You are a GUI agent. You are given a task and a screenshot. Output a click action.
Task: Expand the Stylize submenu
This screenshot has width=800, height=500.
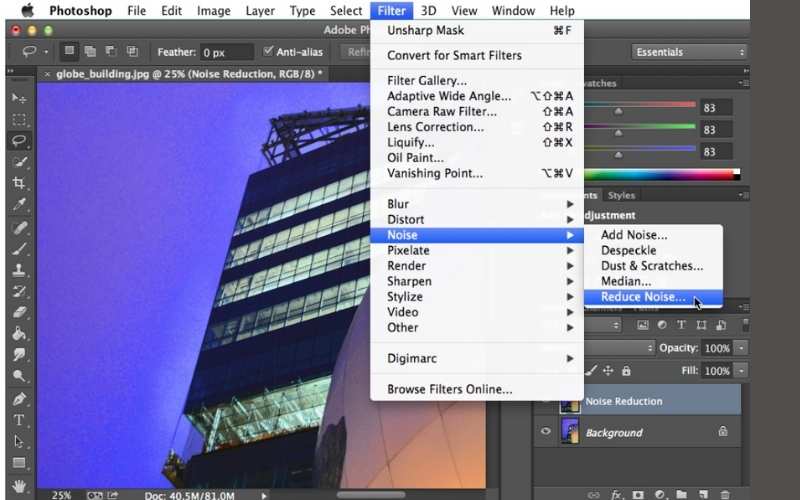[477, 296]
